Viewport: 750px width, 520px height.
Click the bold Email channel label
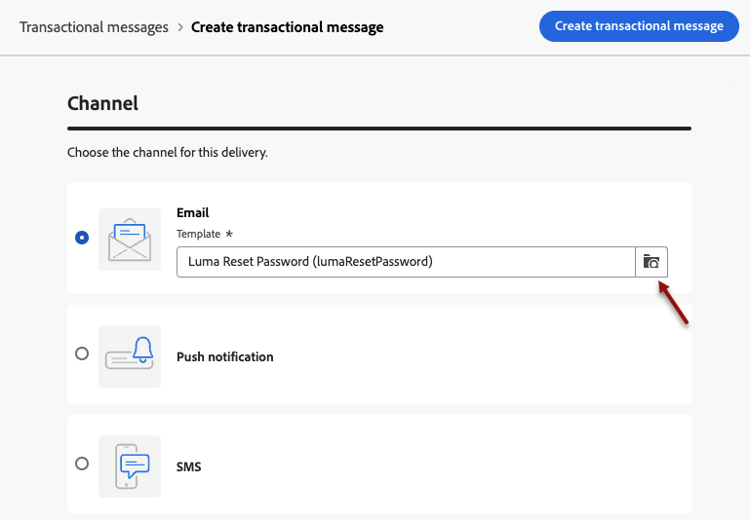[192, 213]
